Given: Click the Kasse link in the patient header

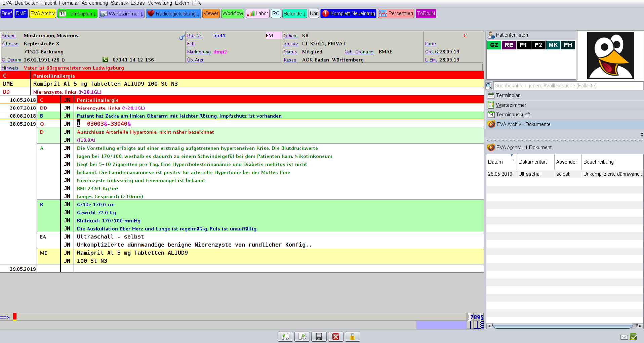Looking at the screenshot, I should 290,60.
